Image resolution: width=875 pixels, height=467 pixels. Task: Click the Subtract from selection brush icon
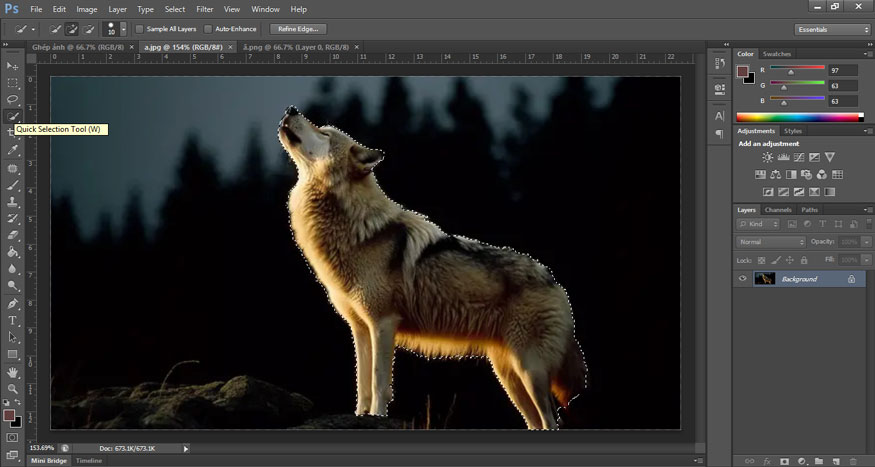point(90,29)
